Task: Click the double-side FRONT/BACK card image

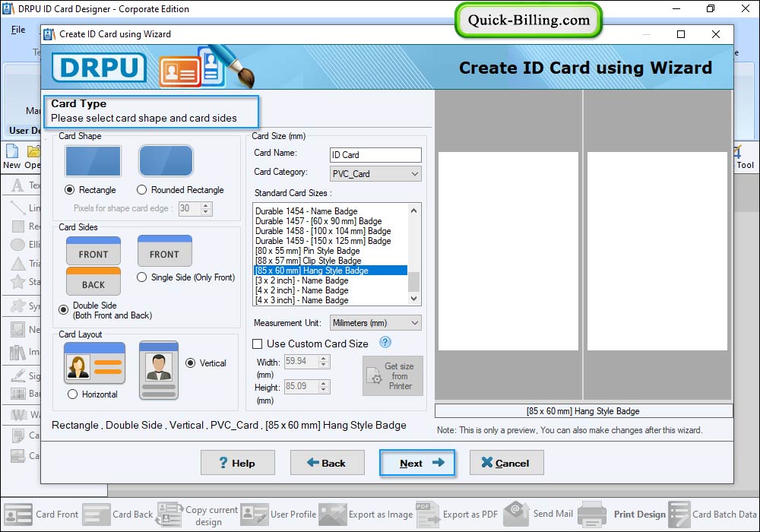Action: [93, 265]
